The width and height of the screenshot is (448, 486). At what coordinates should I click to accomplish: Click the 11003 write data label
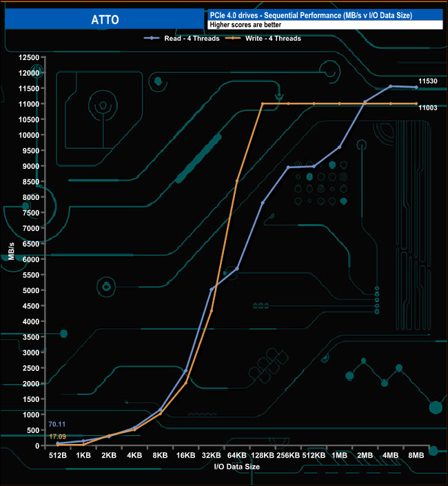[x=429, y=107]
